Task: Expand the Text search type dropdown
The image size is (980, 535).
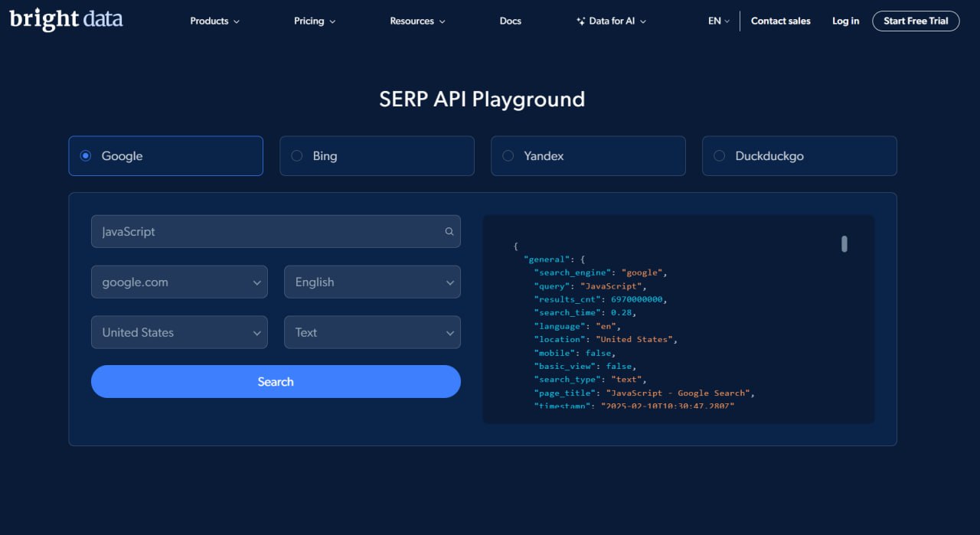Action: [x=372, y=332]
